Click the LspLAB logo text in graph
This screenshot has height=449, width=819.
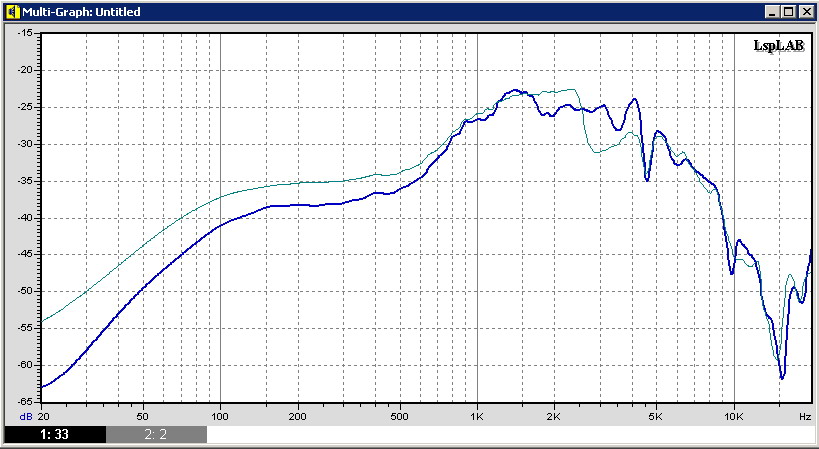point(779,46)
